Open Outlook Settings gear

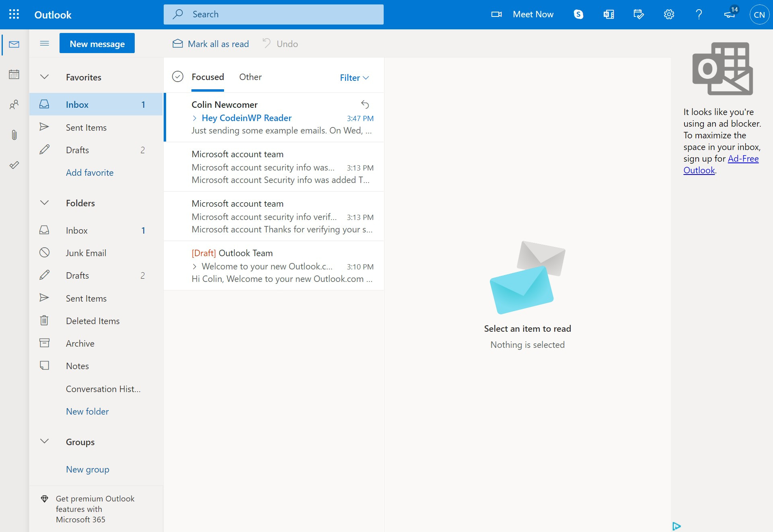click(668, 14)
